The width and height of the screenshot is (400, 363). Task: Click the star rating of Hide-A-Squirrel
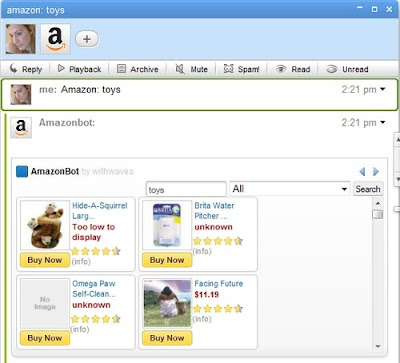click(96, 251)
